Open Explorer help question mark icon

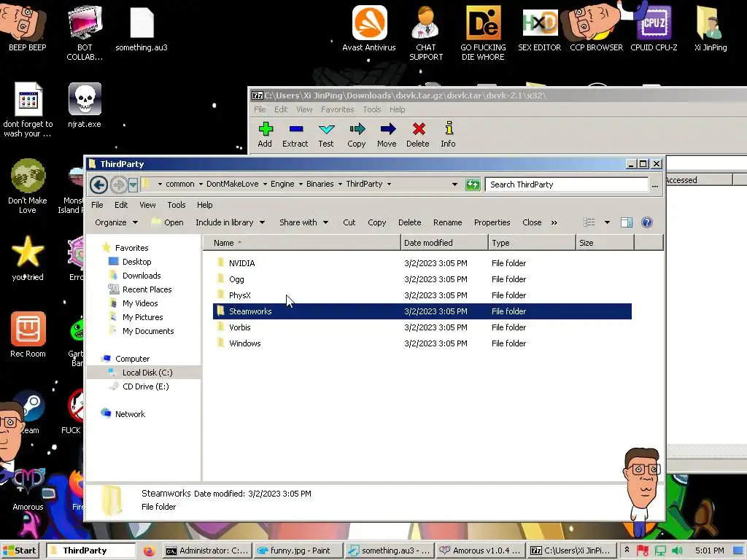(647, 222)
